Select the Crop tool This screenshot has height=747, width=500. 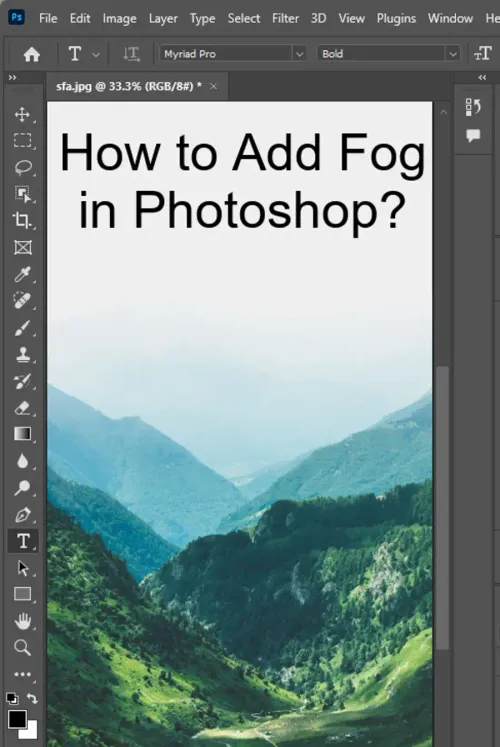22,220
